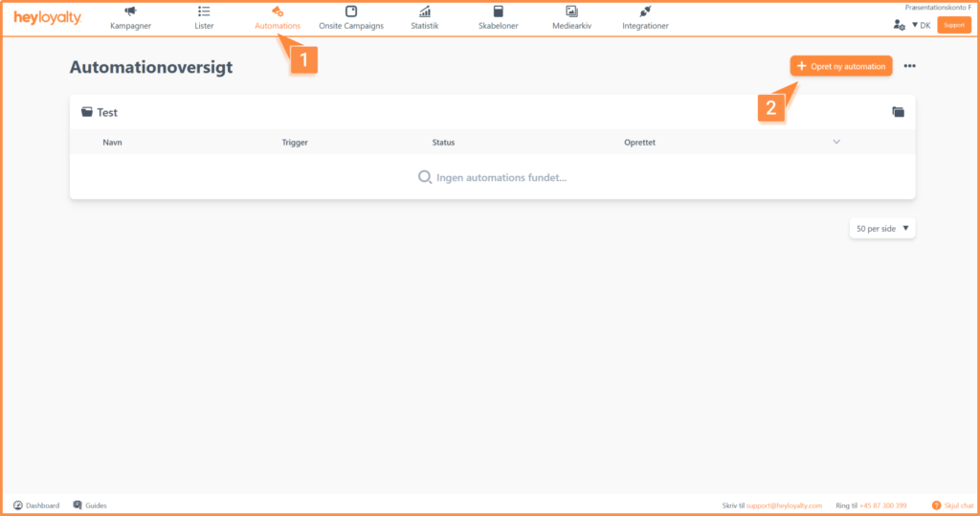Click Opret ny automation button

(x=841, y=66)
